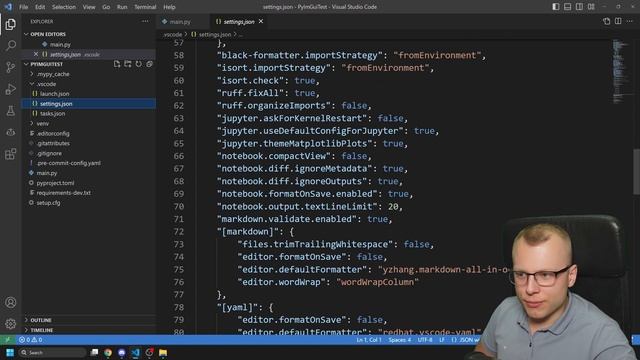
Task: Click Spaces: 4 indentation in status bar
Action: 400,340
